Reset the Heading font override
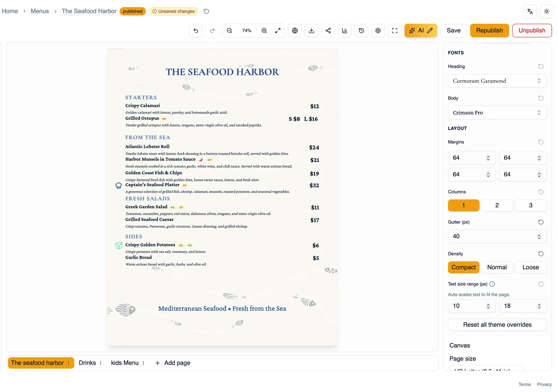The height and width of the screenshot is (392, 558). (x=541, y=67)
